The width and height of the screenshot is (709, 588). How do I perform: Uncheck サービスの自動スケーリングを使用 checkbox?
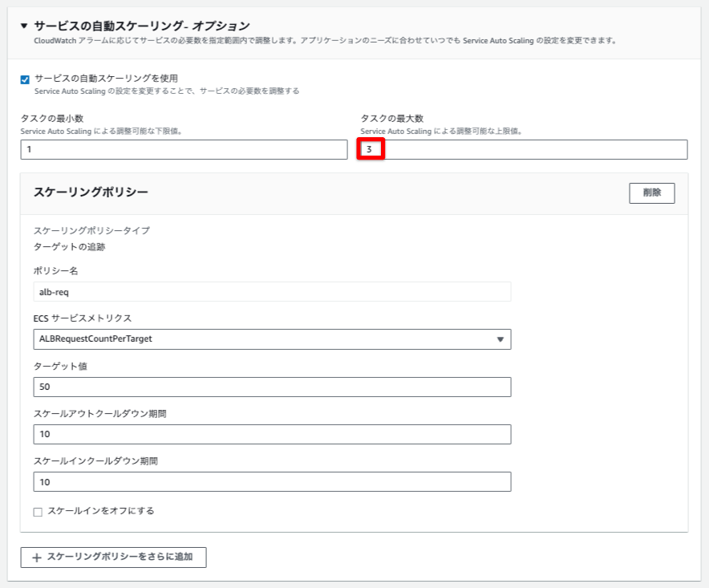tap(25, 79)
